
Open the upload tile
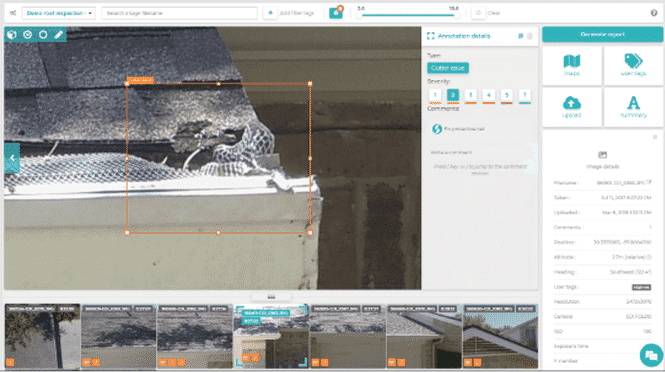(572, 107)
